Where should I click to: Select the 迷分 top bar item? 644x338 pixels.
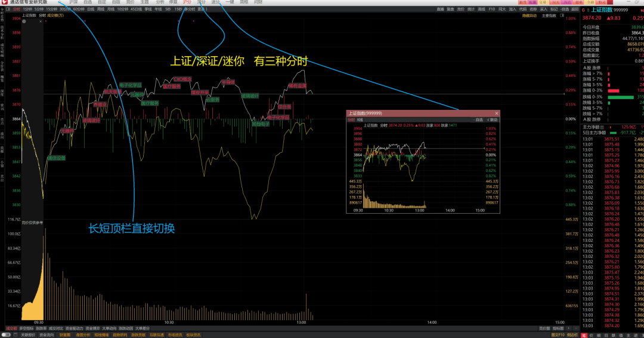215,2
